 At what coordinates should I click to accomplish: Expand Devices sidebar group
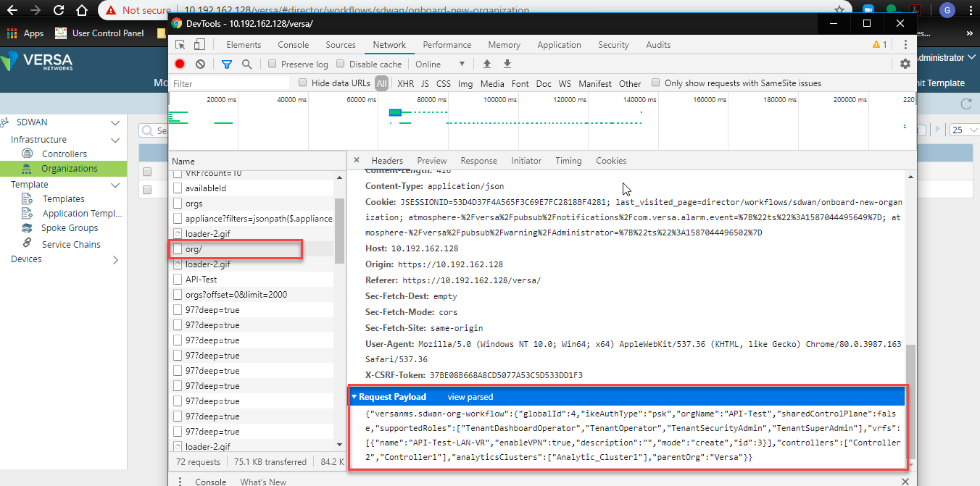[x=115, y=259]
